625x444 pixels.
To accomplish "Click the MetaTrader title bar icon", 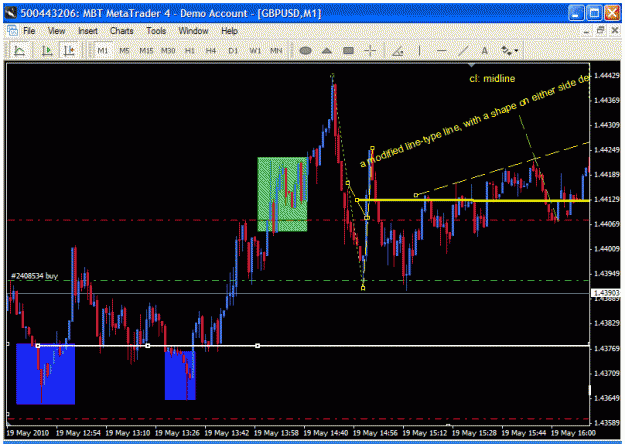I will [x=11, y=13].
